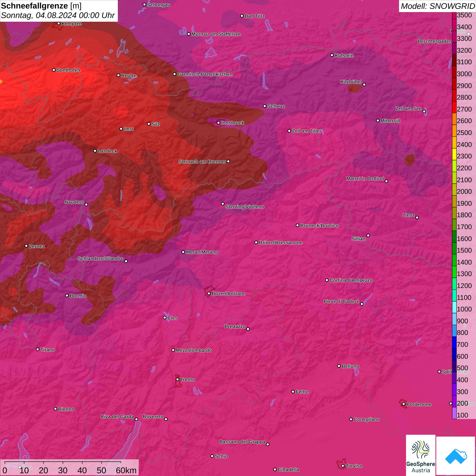Click the 'Conegliano' label
Image resolution: width=476 pixels, height=476 pixels.
[x=367, y=419]
